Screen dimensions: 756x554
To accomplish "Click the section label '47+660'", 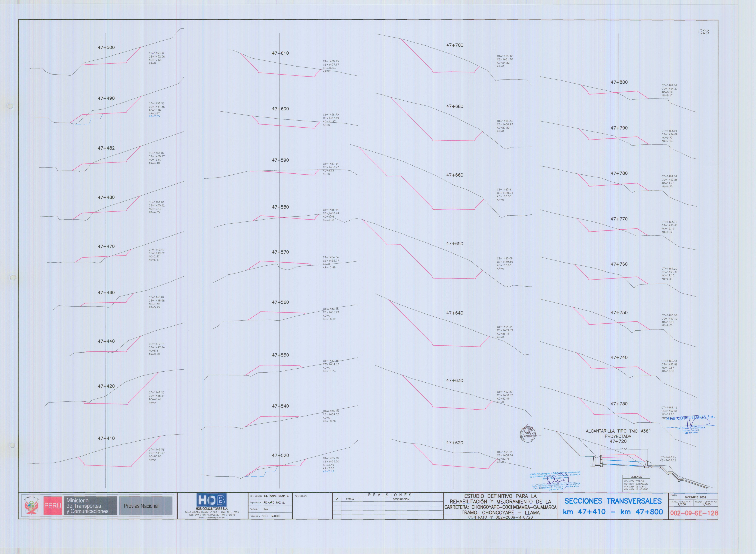I will pyautogui.click(x=454, y=175).
